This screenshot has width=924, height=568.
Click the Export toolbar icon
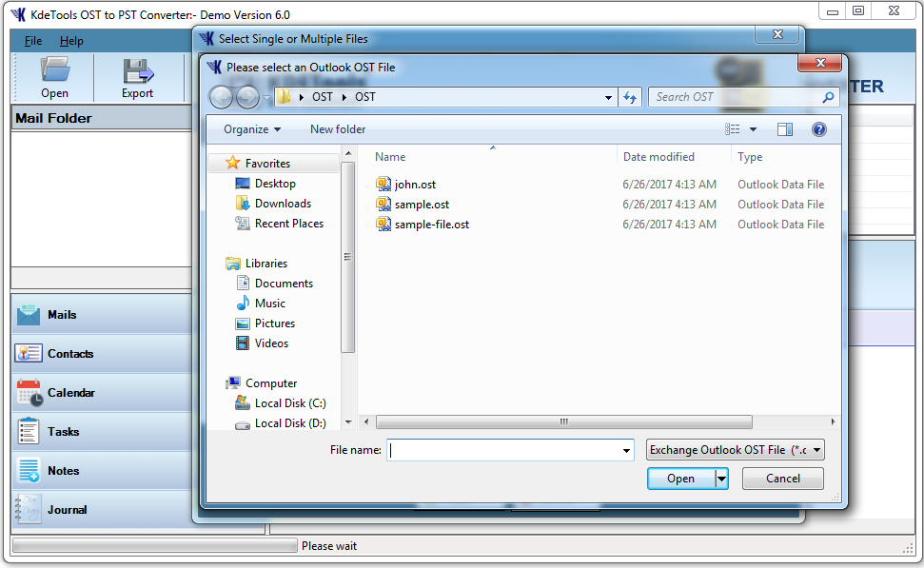coord(138,70)
